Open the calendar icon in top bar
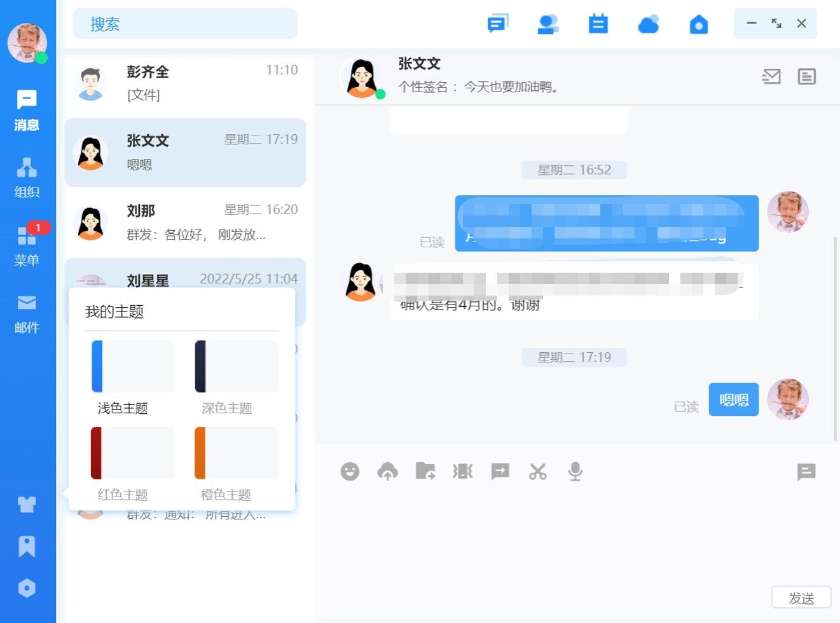840x623 pixels. 598,24
